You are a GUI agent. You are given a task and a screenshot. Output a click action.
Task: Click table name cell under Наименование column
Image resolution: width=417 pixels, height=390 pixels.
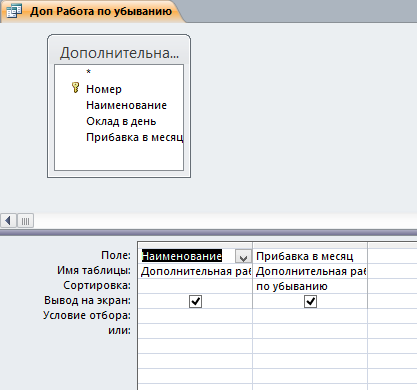[x=195, y=271]
